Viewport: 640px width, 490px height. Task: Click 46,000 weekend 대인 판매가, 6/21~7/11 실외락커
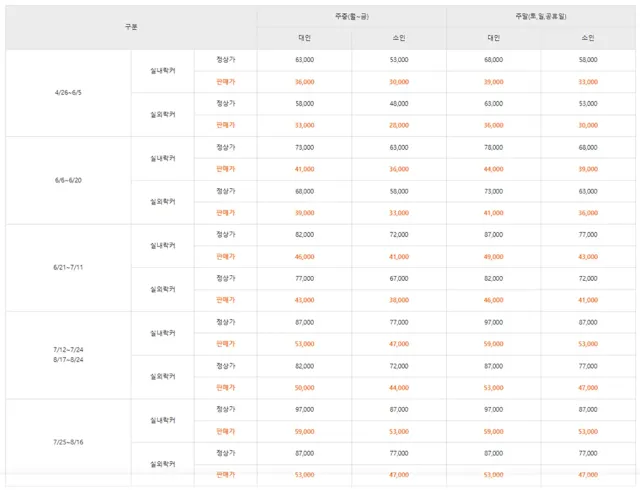coord(493,300)
